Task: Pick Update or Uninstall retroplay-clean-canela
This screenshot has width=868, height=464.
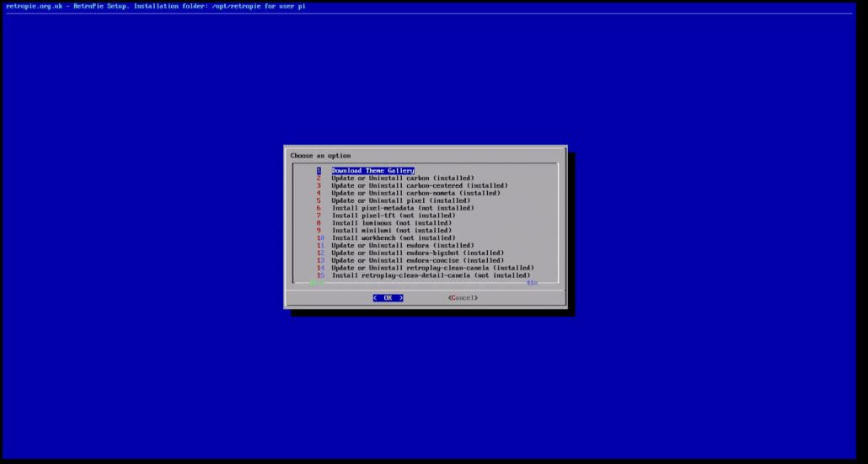Action: pos(432,268)
